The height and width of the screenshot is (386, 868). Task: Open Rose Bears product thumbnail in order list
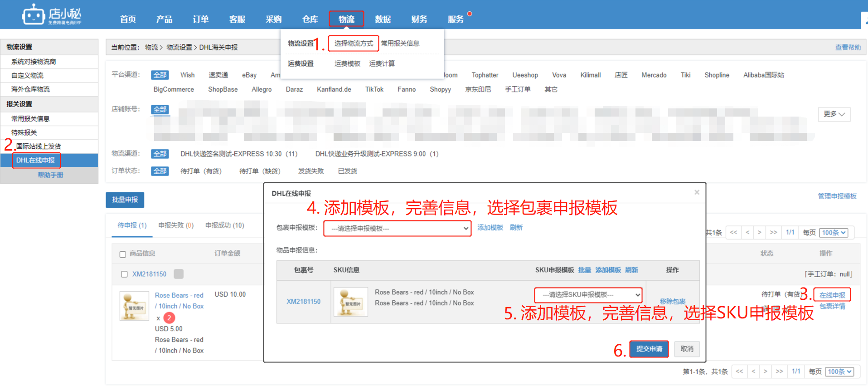[x=134, y=306]
